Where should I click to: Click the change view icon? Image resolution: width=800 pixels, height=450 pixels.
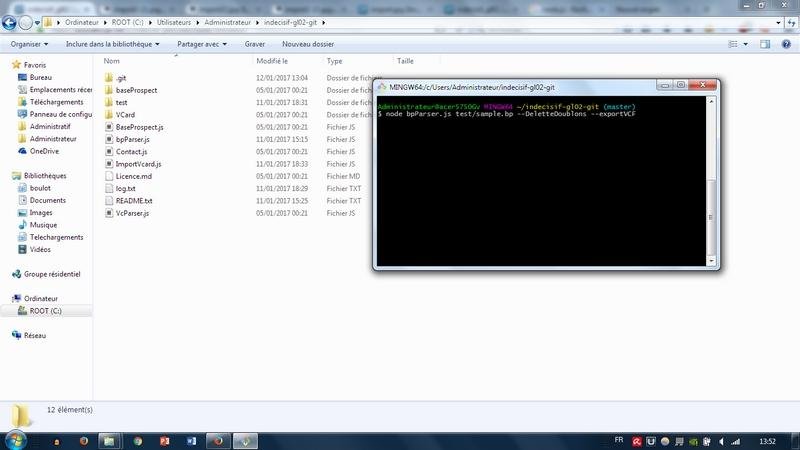(733, 44)
